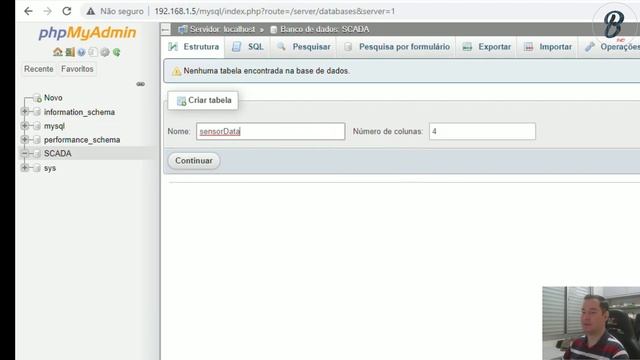Click 'Banco de dados: SCADA' breadcrumb
This screenshot has width=640, height=360.
click(324, 29)
